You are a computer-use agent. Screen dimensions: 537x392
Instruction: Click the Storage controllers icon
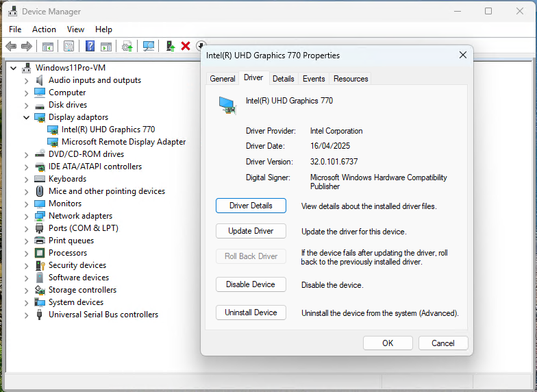click(x=40, y=290)
